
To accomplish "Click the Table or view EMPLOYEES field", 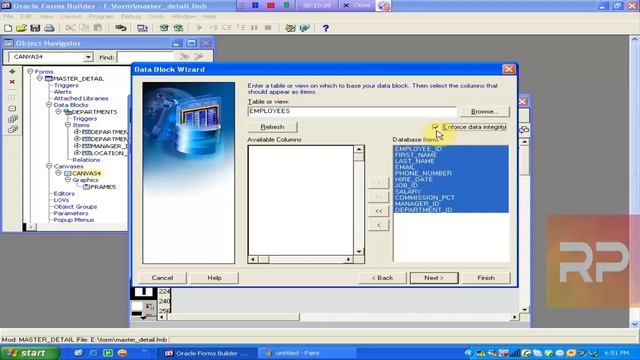I will pos(352,111).
